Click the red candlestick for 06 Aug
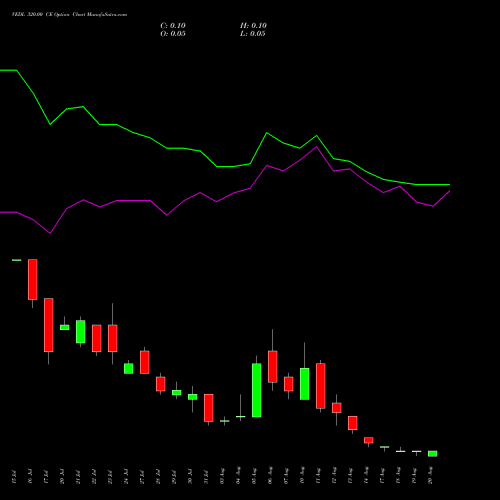Viewport: 500px width, 500px height. click(x=273, y=367)
